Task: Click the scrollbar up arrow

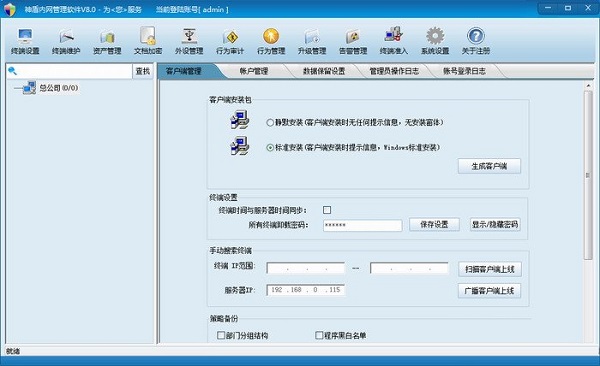Action: pos(588,85)
